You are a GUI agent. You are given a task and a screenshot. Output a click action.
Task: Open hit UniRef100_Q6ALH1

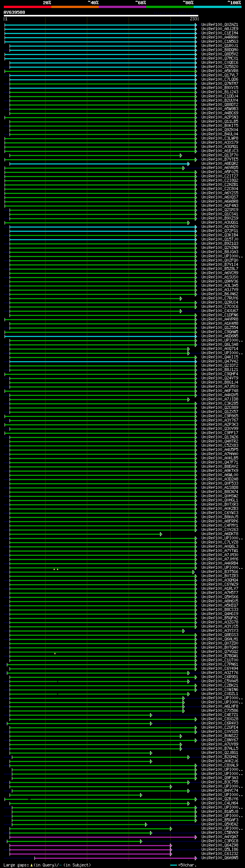tap(220, 639)
